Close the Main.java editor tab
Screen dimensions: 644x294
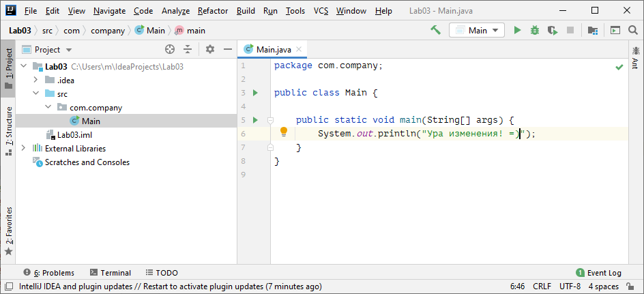(299, 50)
